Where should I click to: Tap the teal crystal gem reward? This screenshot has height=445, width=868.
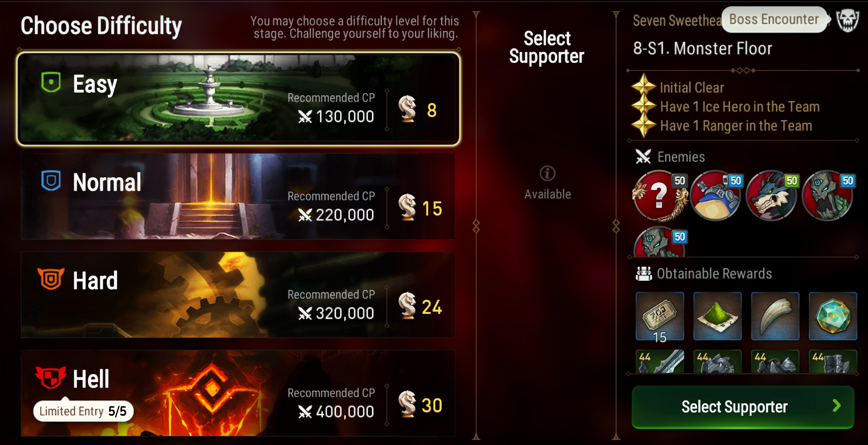tap(833, 317)
